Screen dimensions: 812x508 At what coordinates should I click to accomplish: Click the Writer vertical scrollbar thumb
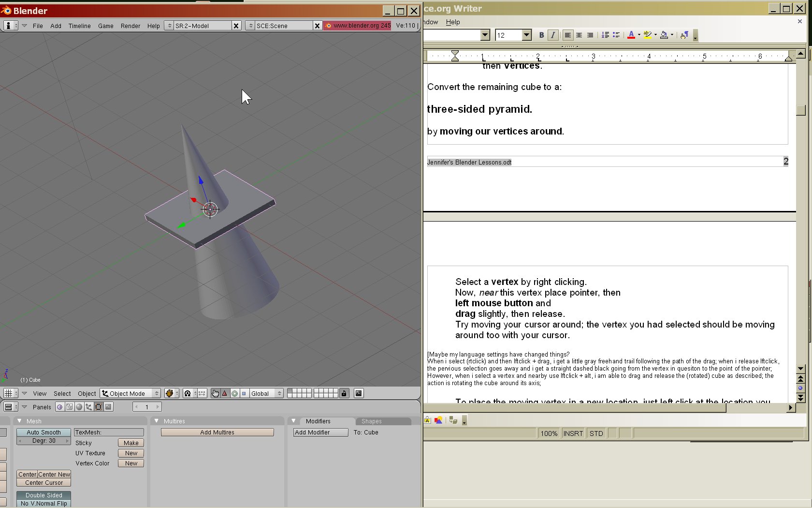click(801, 110)
